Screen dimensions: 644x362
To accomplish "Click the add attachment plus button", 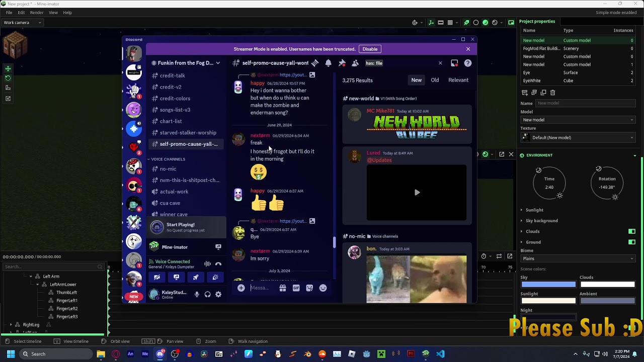I will pos(241,288).
